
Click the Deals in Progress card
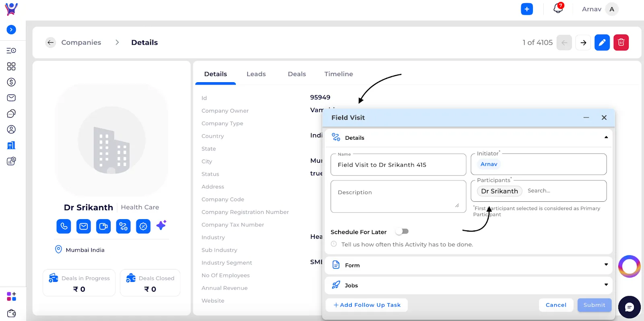pyautogui.click(x=79, y=283)
